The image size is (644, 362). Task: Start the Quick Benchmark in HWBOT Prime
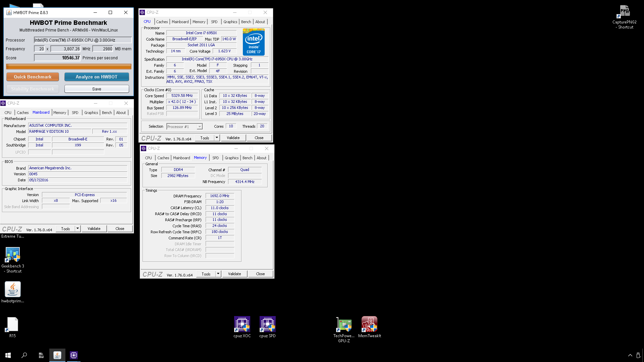[x=33, y=77]
